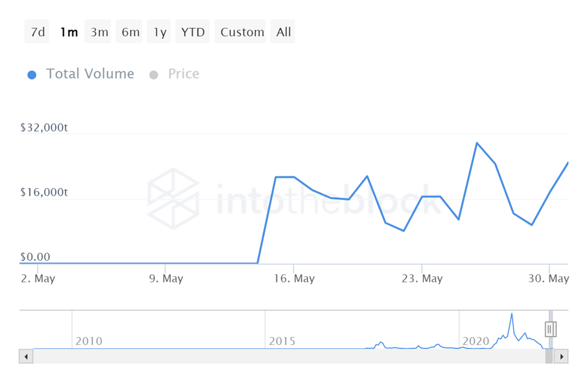Image resolution: width=588 pixels, height=392 pixels.
Task: Click the 2020 peak in navigator
Action: point(511,314)
